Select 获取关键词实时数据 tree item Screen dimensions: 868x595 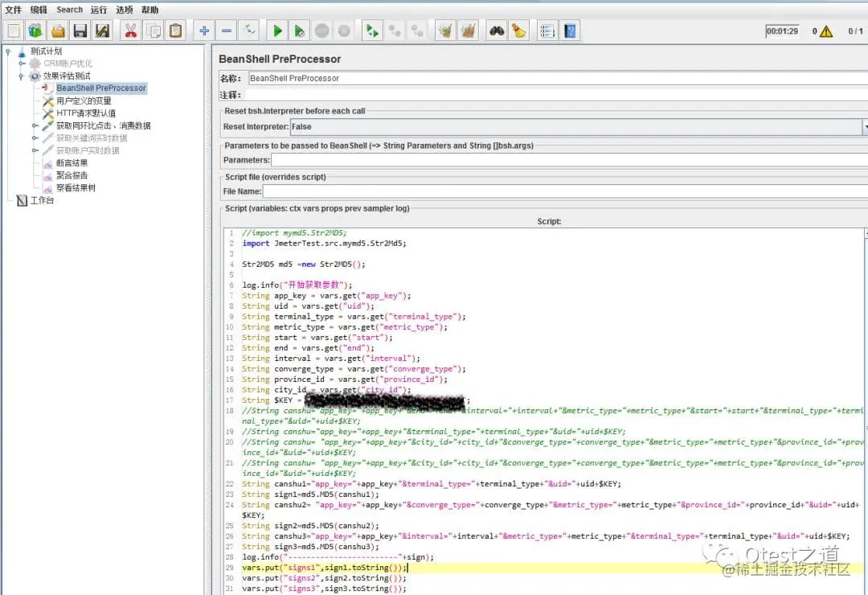[92, 138]
